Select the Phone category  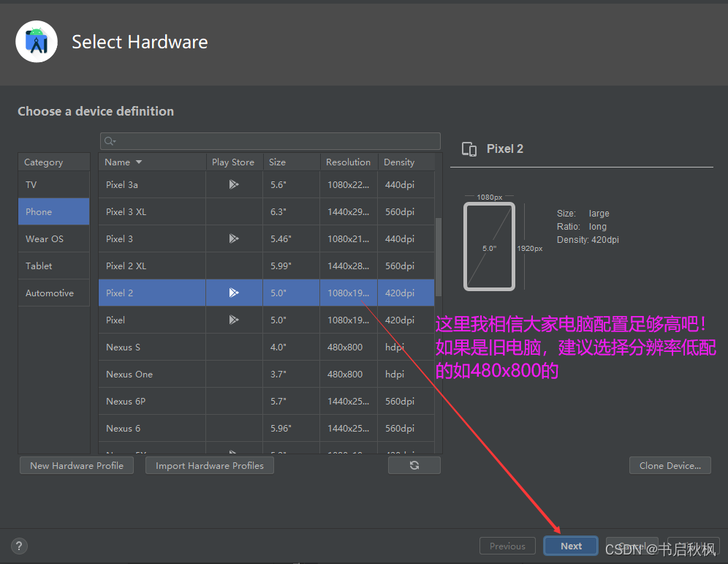point(54,211)
